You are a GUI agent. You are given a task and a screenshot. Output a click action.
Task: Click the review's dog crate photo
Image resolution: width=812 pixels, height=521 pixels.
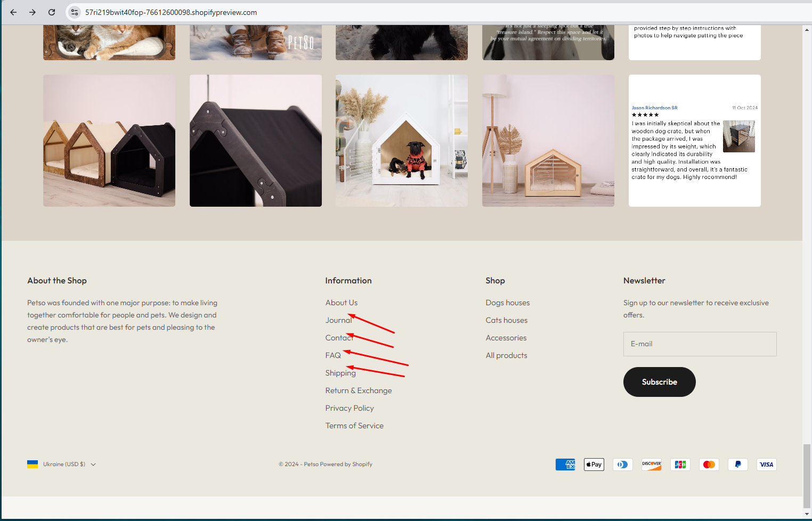click(739, 136)
